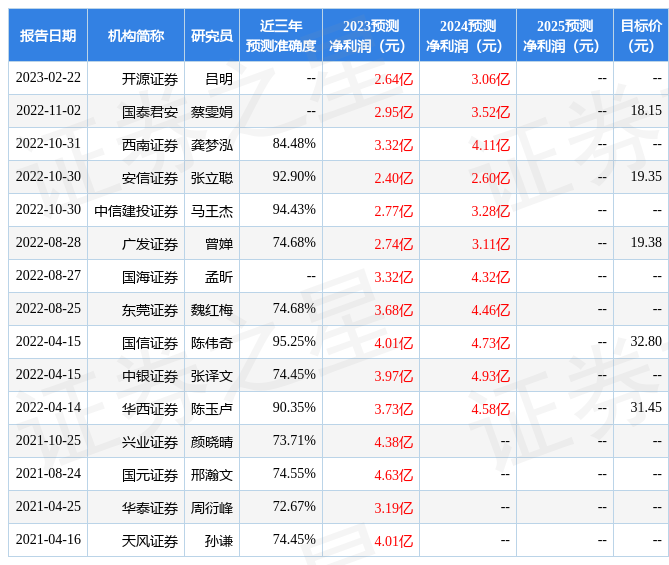Image resolution: width=669 pixels, height=565 pixels.
Task: Click the 2024预测净利润 column header
Action: (x=468, y=35)
